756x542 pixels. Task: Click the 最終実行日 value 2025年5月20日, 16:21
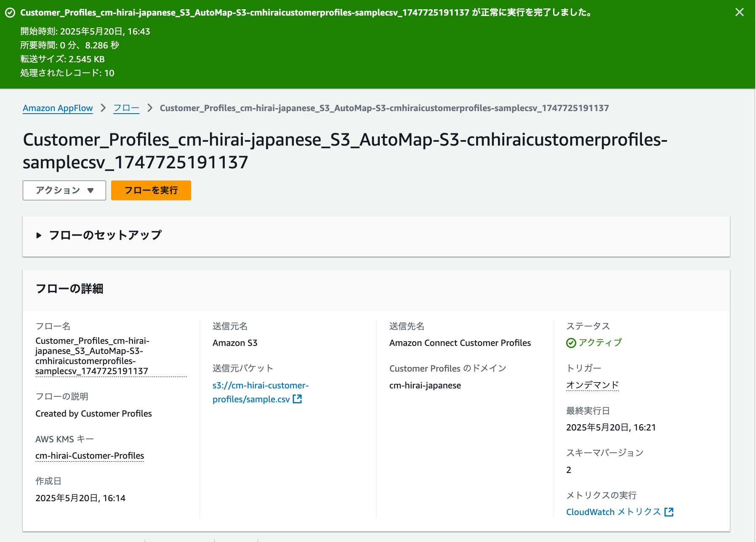coord(611,428)
